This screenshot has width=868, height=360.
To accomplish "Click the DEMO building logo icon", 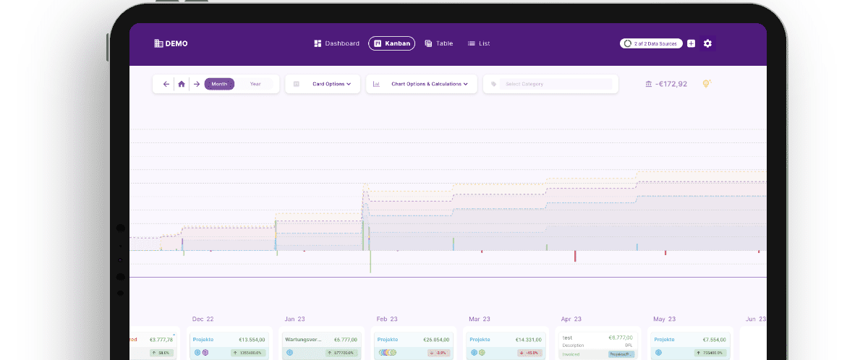I will coord(158,43).
